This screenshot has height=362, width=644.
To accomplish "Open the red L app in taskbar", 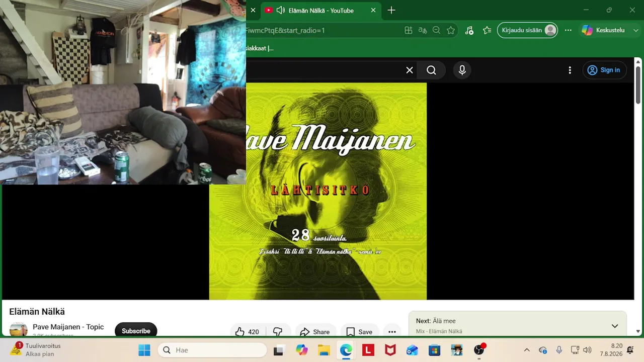I will coord(368,350).
